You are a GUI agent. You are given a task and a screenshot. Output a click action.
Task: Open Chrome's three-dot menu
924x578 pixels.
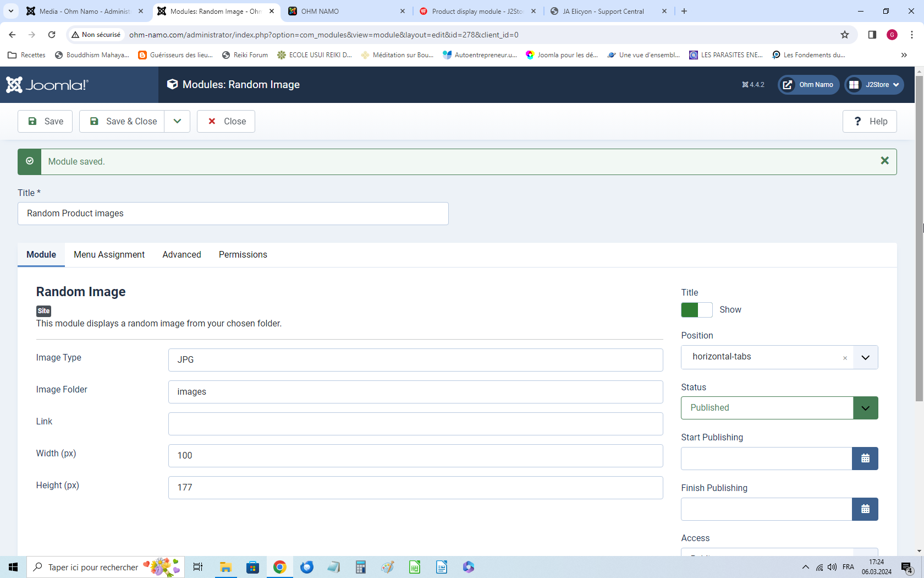[x=912, y=35]
